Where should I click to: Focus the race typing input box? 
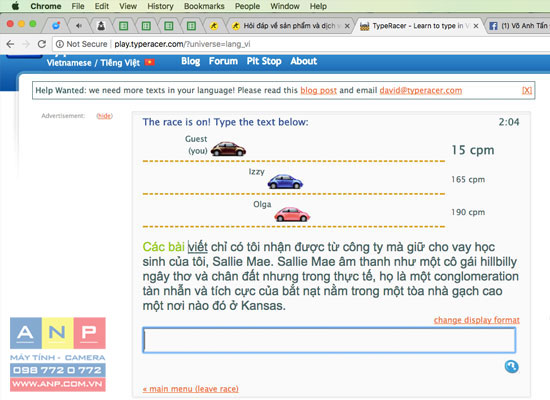pyautogui.click(x=329, y=340)
